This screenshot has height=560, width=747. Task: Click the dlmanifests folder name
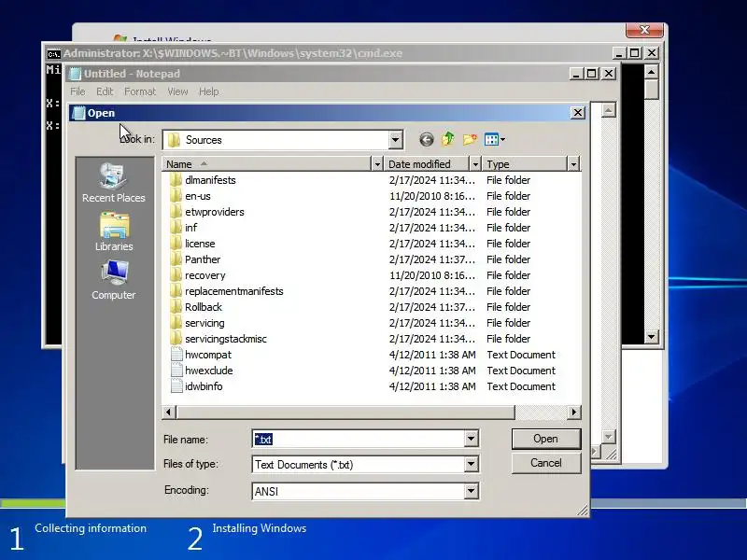pyautogui.click(x=210, y=180)
